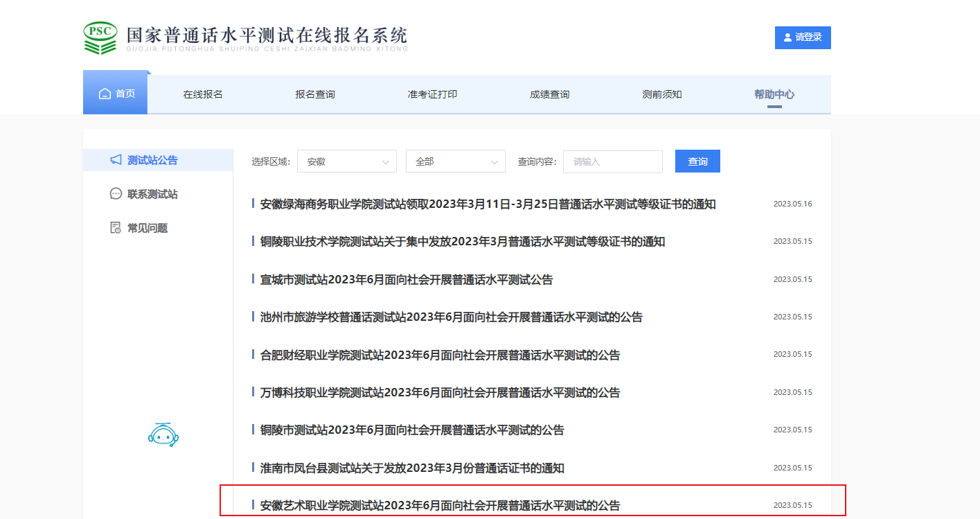
Task: Select 报名查询 in the navigation bar
Action: click(315, 94)
